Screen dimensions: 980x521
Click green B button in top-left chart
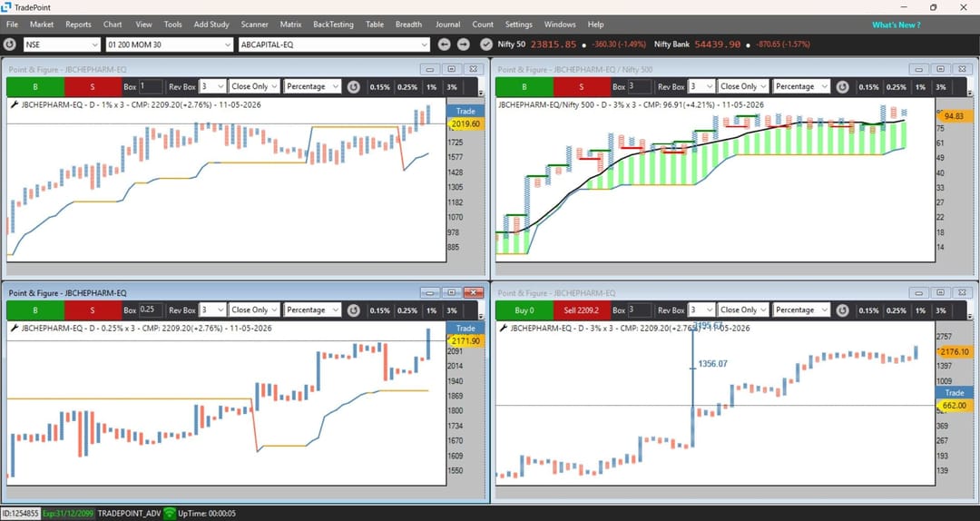[x=35, y=87]
